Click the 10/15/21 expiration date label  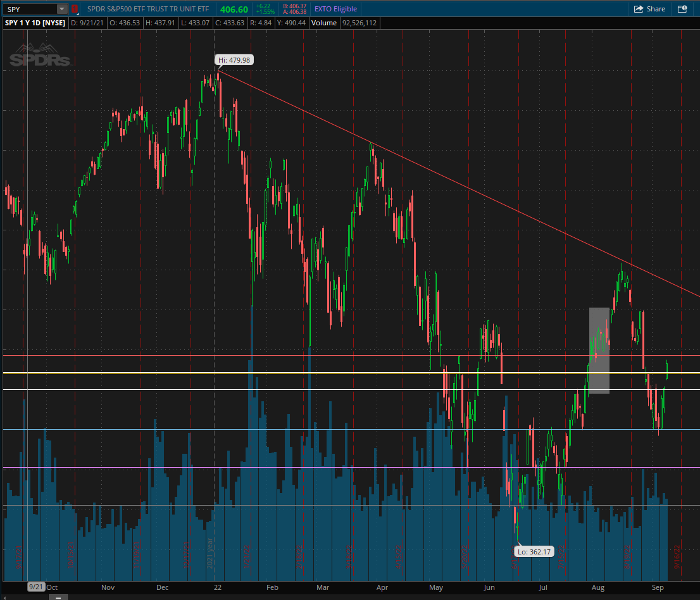point(70,555)
